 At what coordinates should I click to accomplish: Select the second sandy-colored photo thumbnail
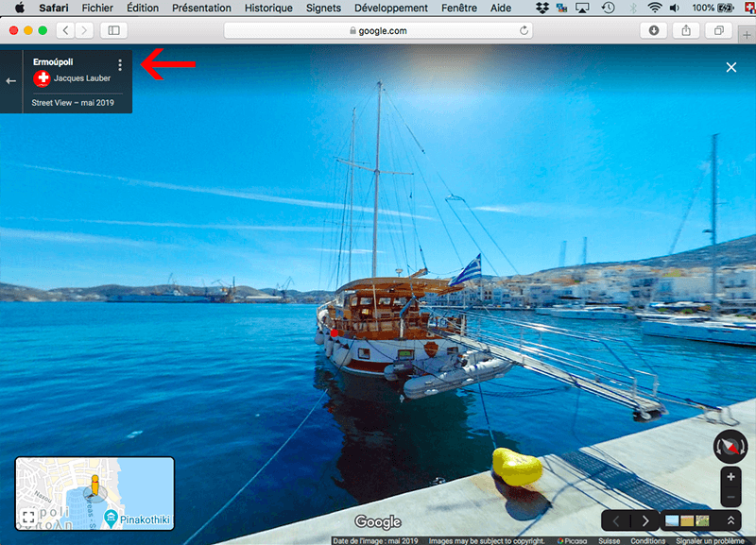[x=687, y=520]
